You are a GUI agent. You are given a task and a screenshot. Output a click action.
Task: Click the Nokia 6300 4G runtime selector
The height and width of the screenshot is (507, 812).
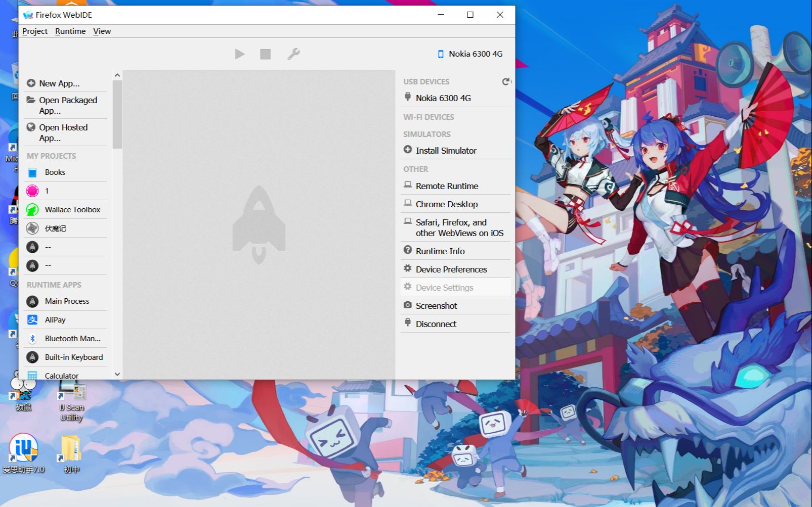[470, 54]
